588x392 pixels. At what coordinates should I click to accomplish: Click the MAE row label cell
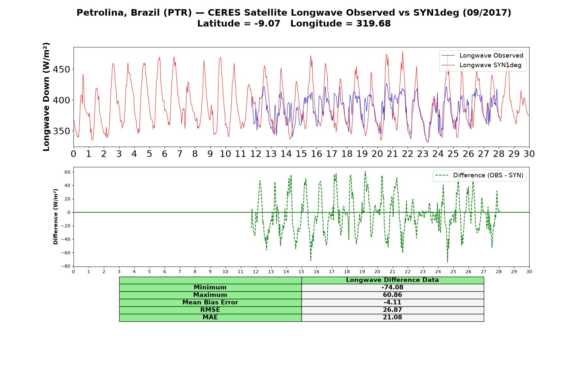[x=210, y=318]
